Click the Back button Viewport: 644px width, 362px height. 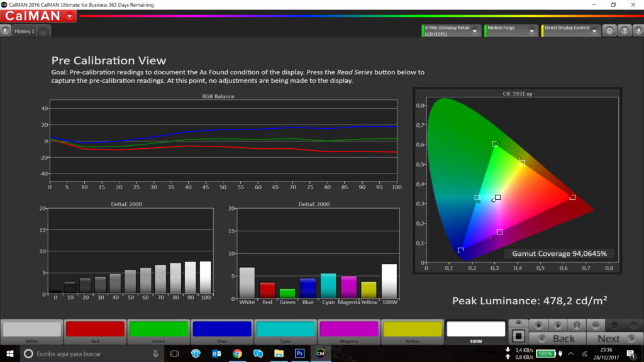coord(557,338)
